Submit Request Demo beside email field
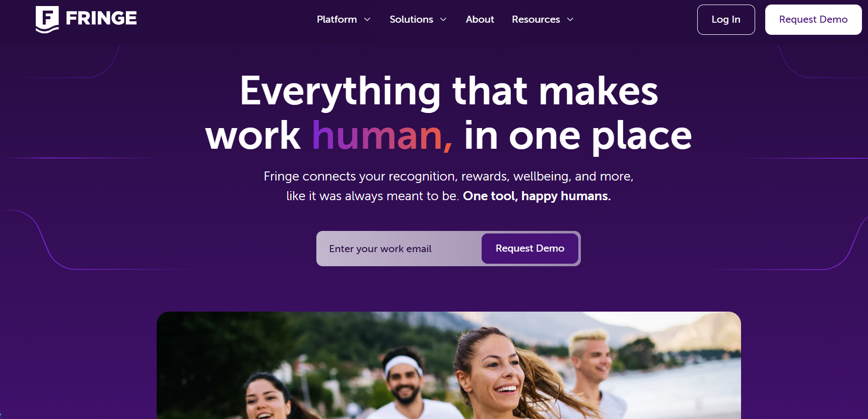868x419 pixels. [530, 249]
